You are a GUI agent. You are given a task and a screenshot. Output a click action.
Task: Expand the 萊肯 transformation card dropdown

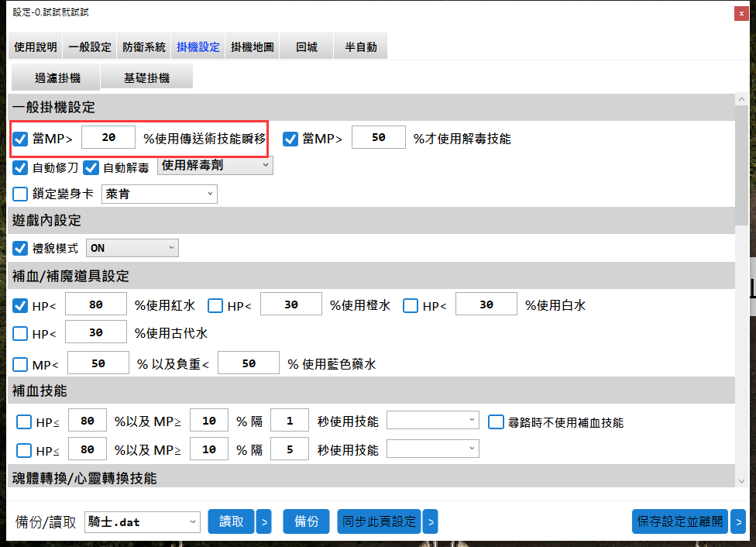click(159, 194)
